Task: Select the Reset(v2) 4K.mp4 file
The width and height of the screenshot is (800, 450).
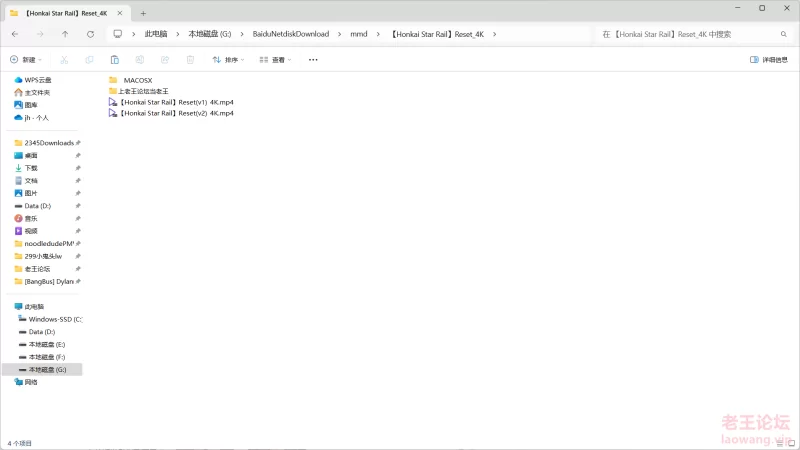Action: pos(171,113)
